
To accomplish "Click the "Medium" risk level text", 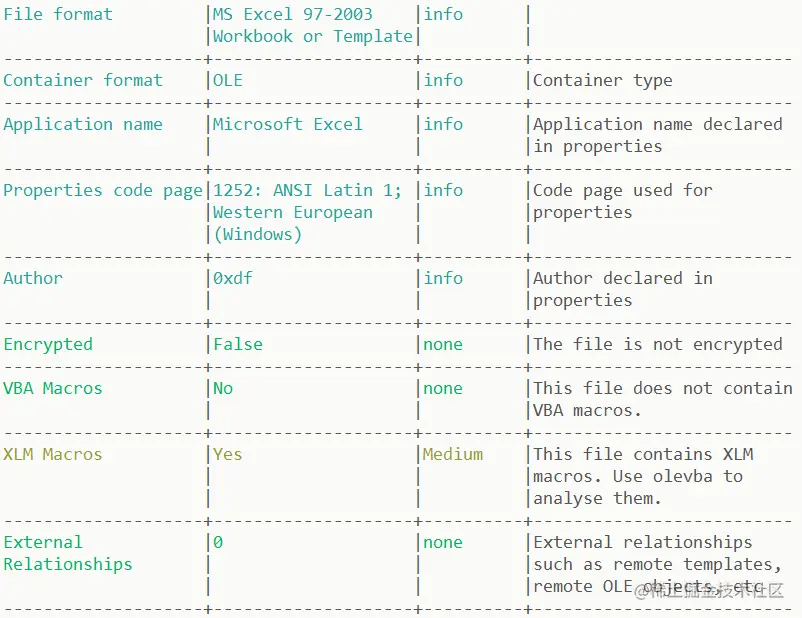I will [x=453, y=454].
